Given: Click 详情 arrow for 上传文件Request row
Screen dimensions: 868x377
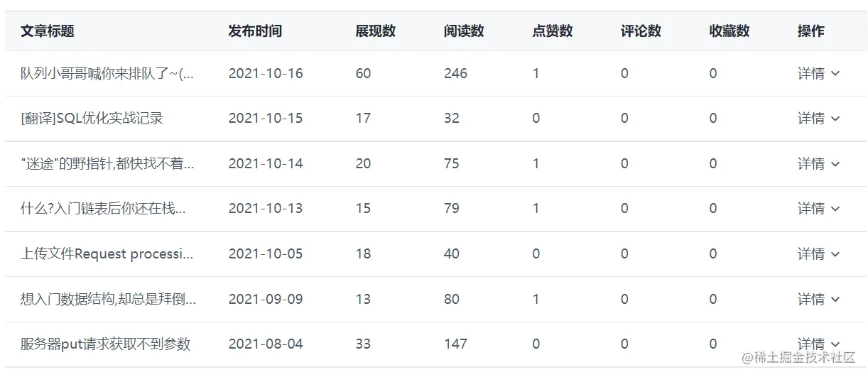Looking at the screenshot, I should point(835,254).
